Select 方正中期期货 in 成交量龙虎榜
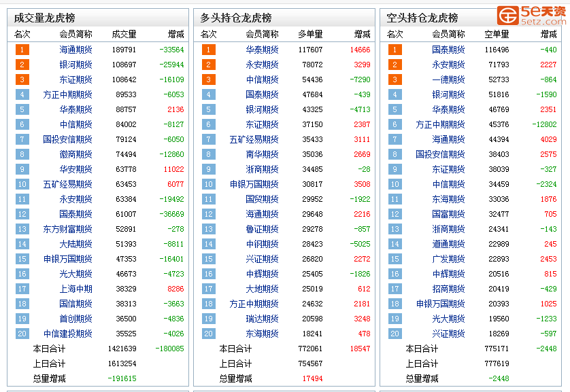570x392 pixels. coord(67,94)
